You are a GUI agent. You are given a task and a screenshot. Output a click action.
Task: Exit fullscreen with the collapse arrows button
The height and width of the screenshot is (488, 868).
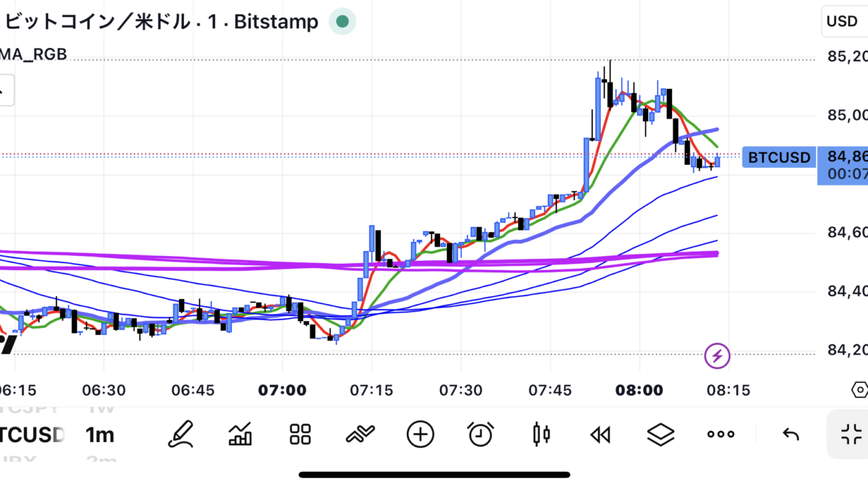point(850,434)
